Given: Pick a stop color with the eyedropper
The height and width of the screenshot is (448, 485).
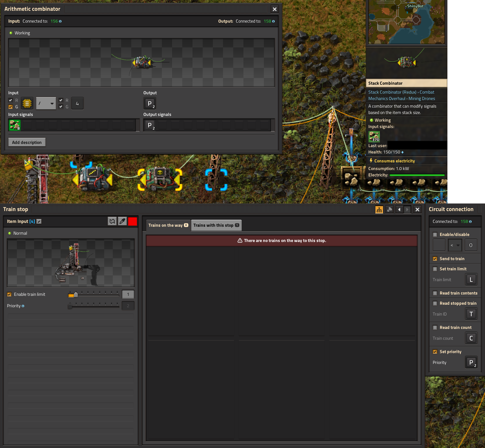Looking at the screenshot, I should [x=122, y=221].
